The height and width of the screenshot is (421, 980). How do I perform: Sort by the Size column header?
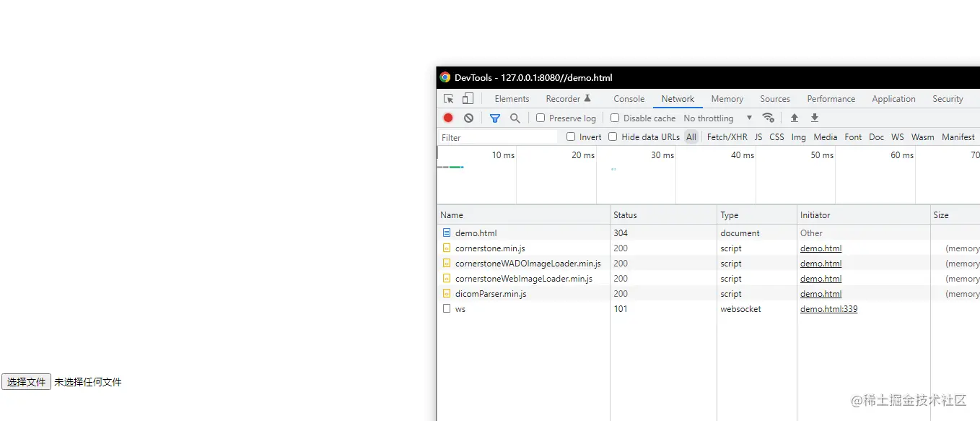coord(955,214)
